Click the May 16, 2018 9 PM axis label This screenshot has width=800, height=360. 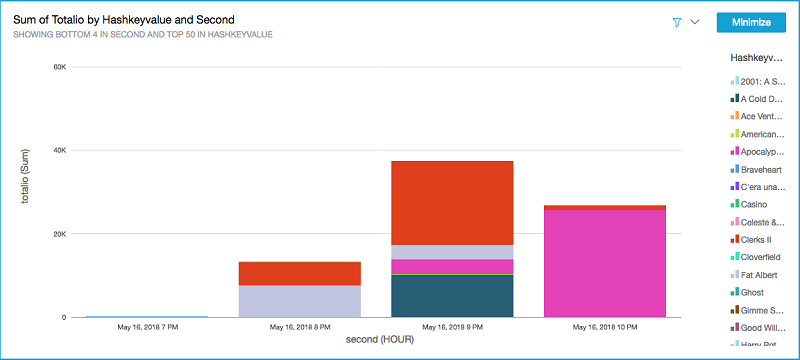pos(453,326)
